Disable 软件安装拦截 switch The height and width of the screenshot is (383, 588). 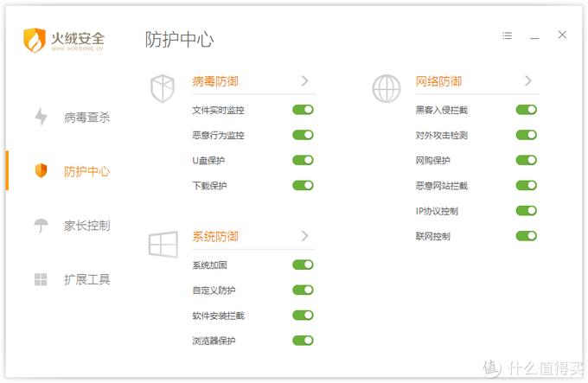click(x=303, y=316)
